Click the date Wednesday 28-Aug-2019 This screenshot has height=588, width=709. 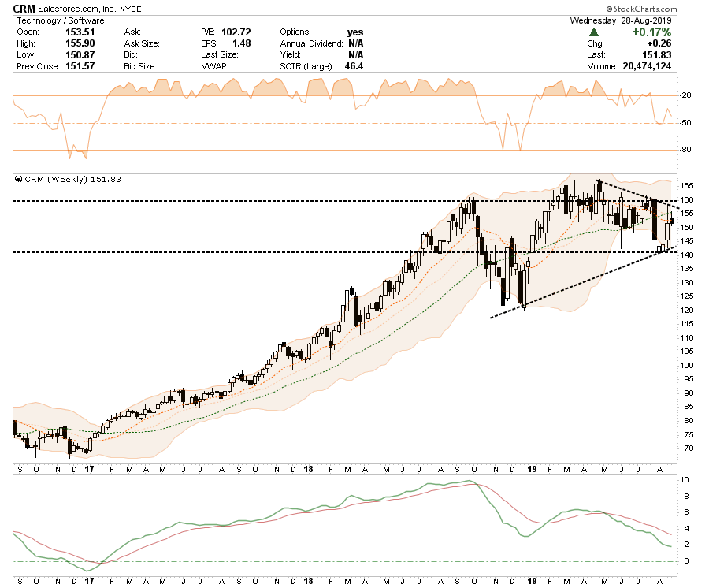621,20
